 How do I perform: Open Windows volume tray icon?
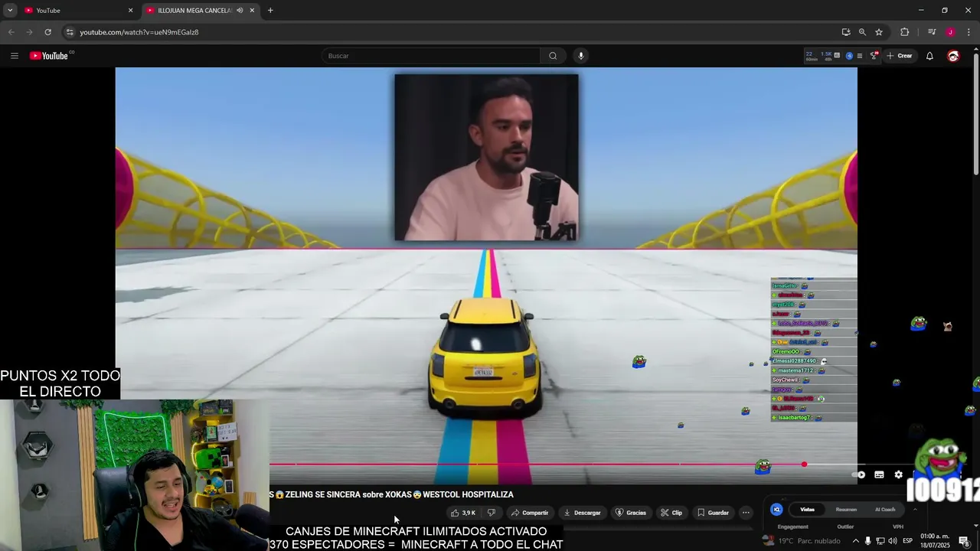coord(893,541)
